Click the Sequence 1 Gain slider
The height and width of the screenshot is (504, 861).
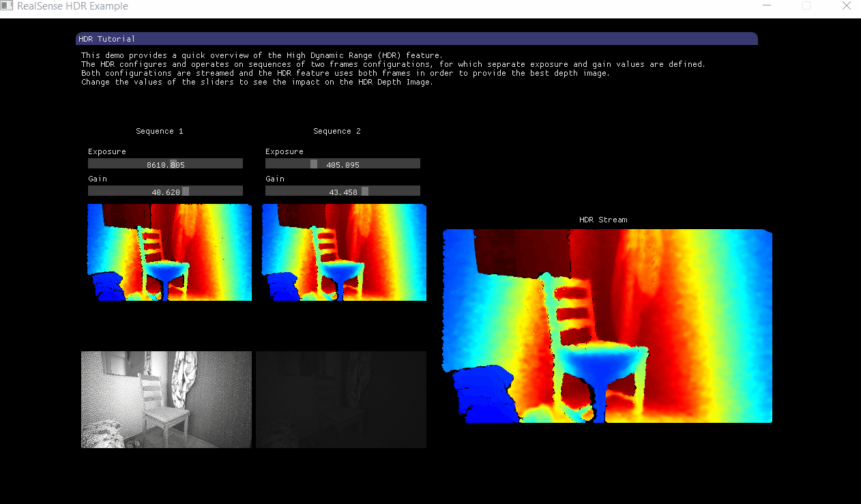[165, 191]
